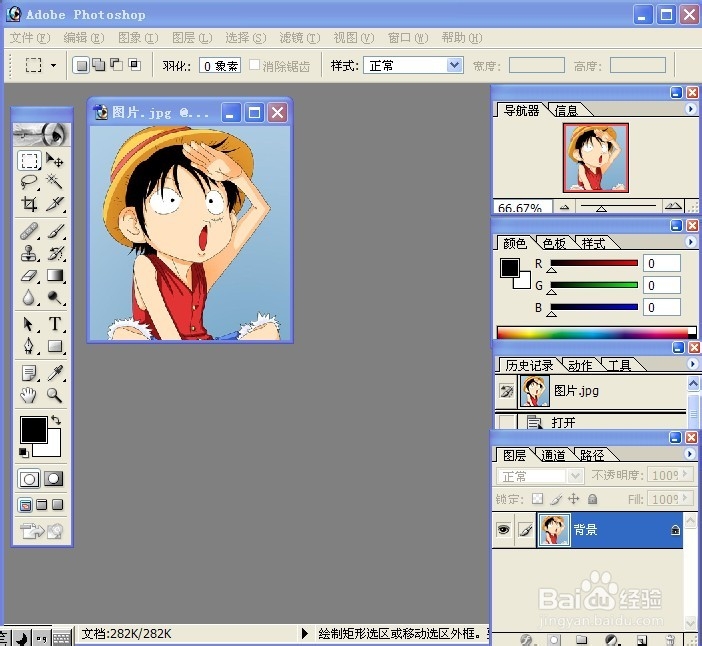Jump to ImageReady button in toolbox
Viewport: 702px width, 646px height.
[x=42, y=531]
